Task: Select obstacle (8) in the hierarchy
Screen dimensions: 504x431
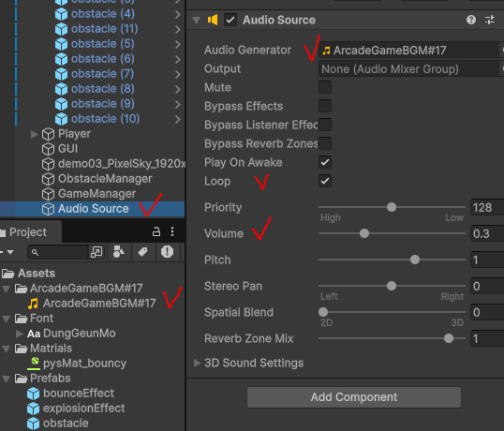Action: [x=102, y=89]
